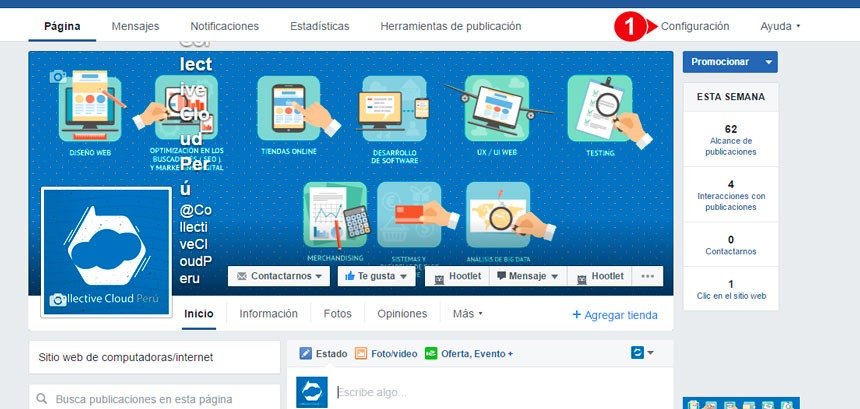Click the Agregar tienda link
The image size is (860, 409).
coord(615,315)
